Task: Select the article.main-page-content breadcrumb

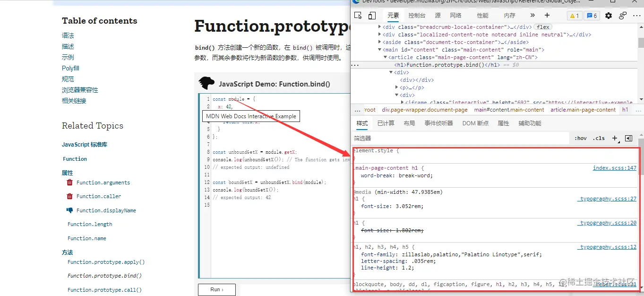Action: point(583,110)
